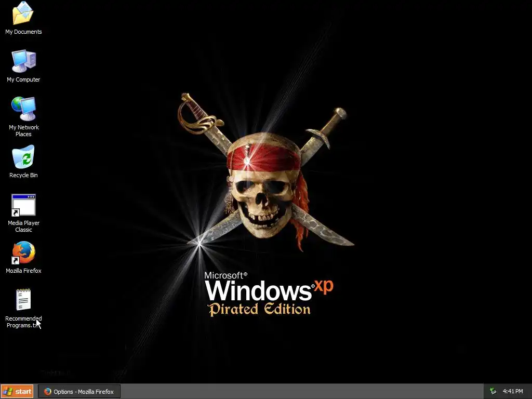Select the My Documents folder icon
The height and width of the screenshot is (399, 532).
tap(23, 13)
